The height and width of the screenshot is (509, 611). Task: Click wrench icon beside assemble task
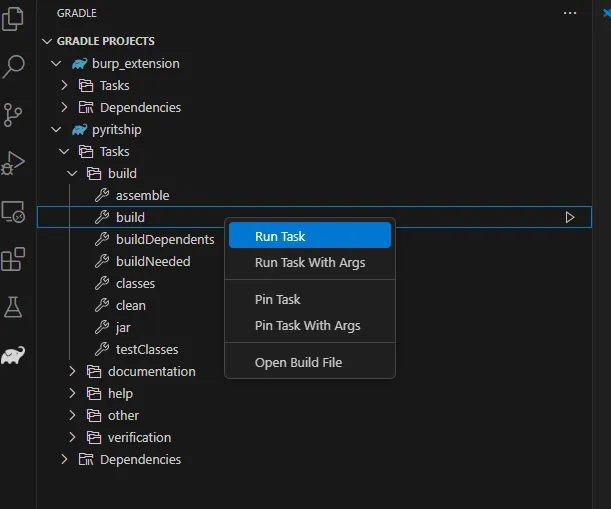[102, 195]
